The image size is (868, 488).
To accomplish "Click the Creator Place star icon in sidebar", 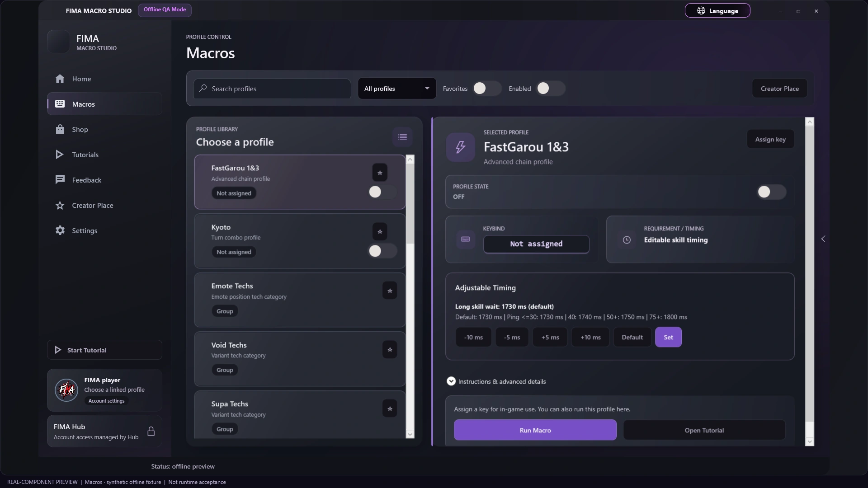I will [x=60, y=205].
